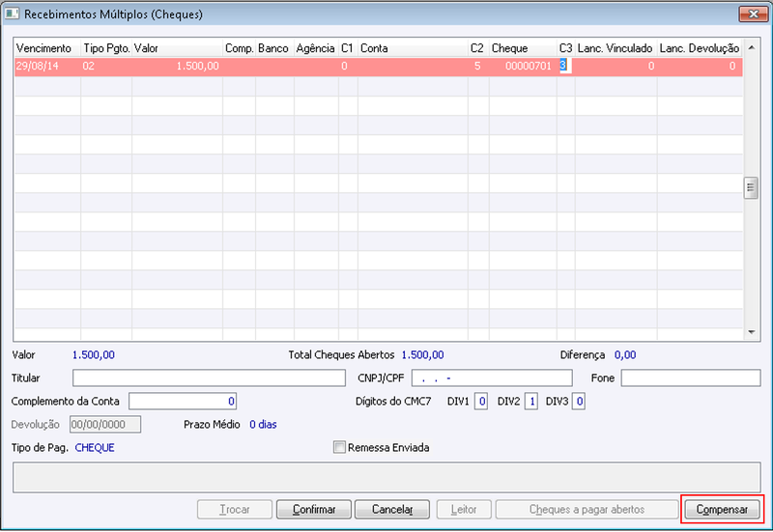The image size is (773, 532).
Task: Click the Lanc. Devolução cell 0
Action: click(x=700, y=66)
